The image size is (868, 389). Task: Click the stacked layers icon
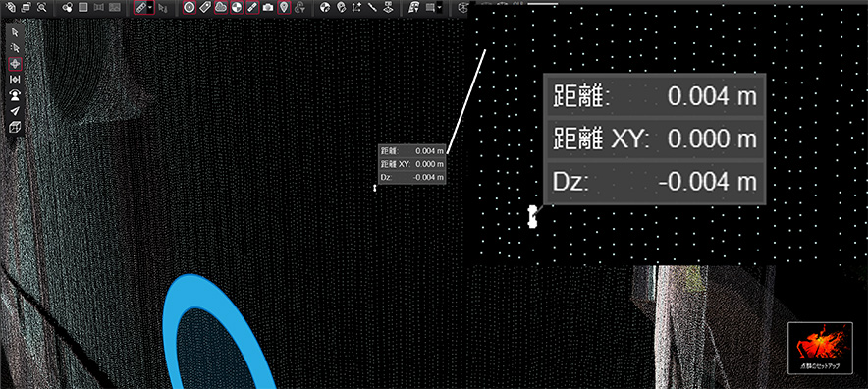(389, 8)
